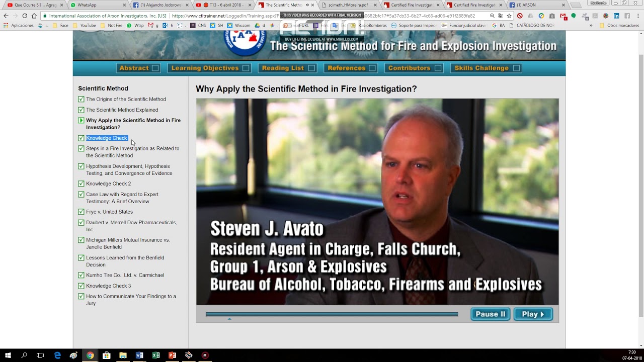The height and width of the screenshot is (362, 644).
Task: Open the Chrome three-dot menu
Action: tap(638, 16)
